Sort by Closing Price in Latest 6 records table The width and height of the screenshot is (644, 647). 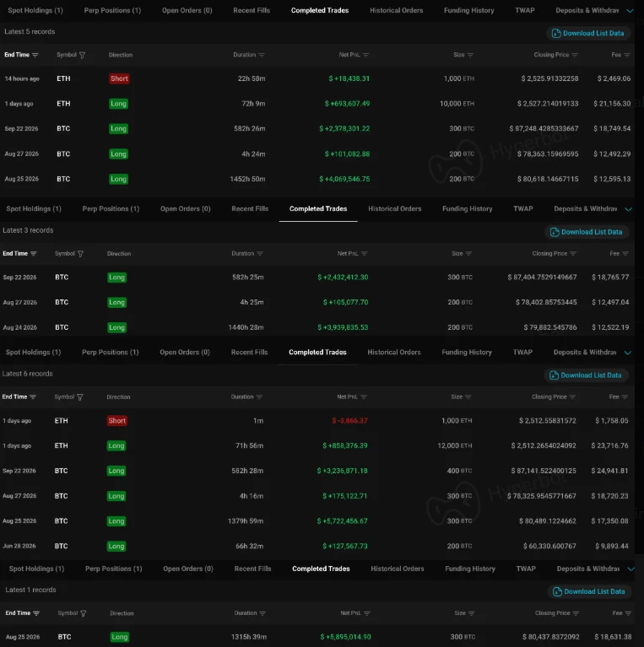[x=572, y=397]
